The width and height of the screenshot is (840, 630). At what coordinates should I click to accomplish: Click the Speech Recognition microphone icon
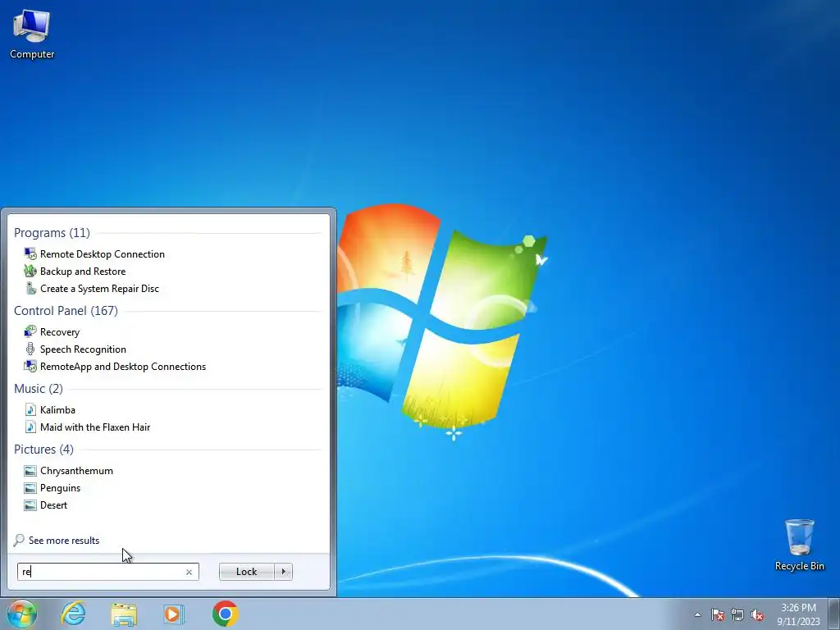[x=30, y=349]
